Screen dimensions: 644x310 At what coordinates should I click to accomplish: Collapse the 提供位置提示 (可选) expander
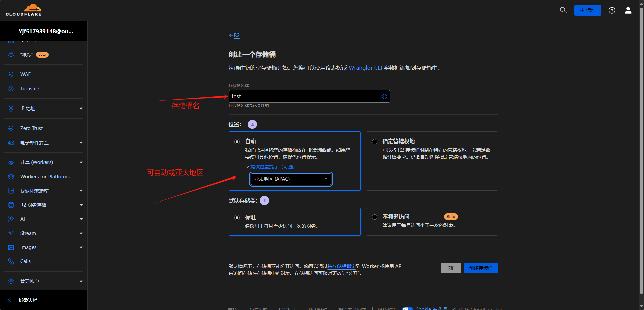270,167
